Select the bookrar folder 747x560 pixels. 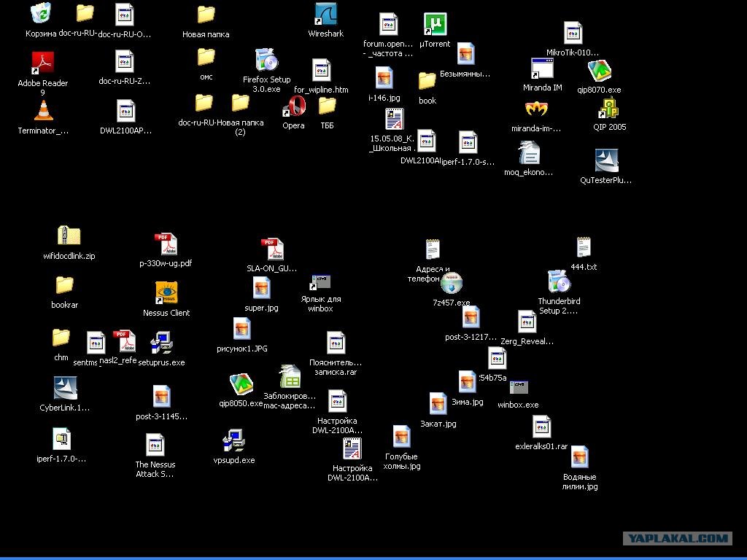[64, 285]
